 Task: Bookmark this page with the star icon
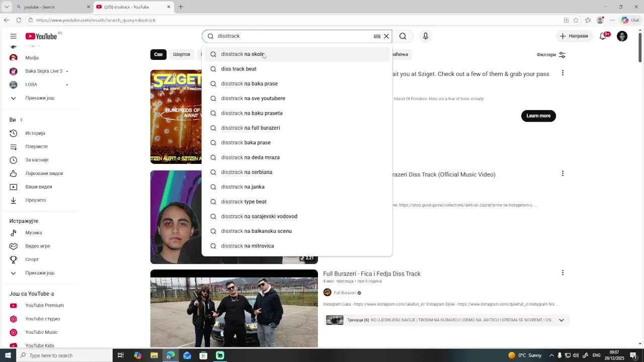[x=576, y=20]
